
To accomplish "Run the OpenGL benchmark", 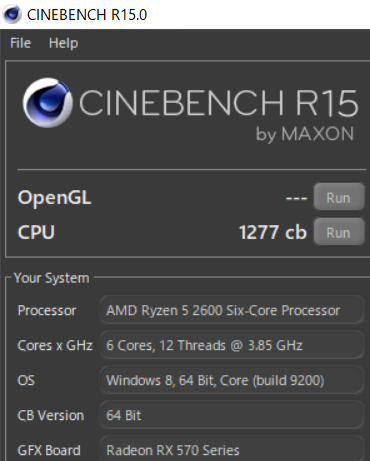I will [339, 197].
